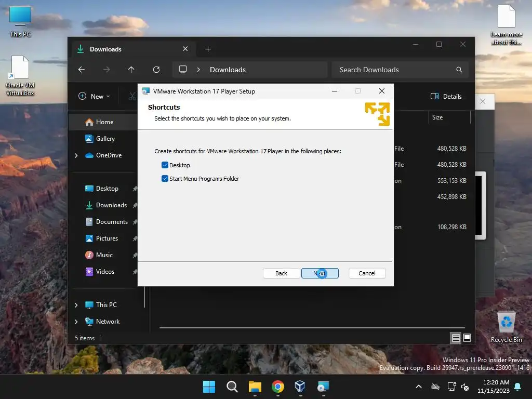Refresh the Downloads folder

tap(156, 70)
